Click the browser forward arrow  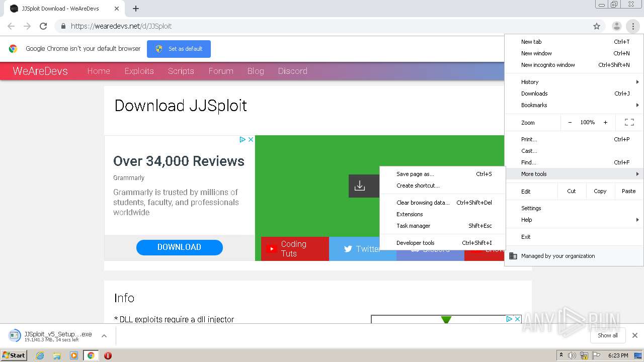tap(27, 26)
